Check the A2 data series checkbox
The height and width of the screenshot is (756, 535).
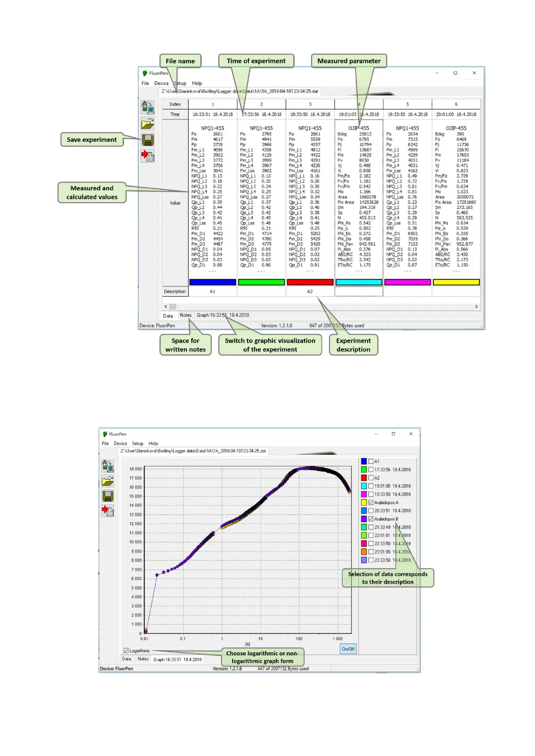pyautogui.click(x=371, y=478)
